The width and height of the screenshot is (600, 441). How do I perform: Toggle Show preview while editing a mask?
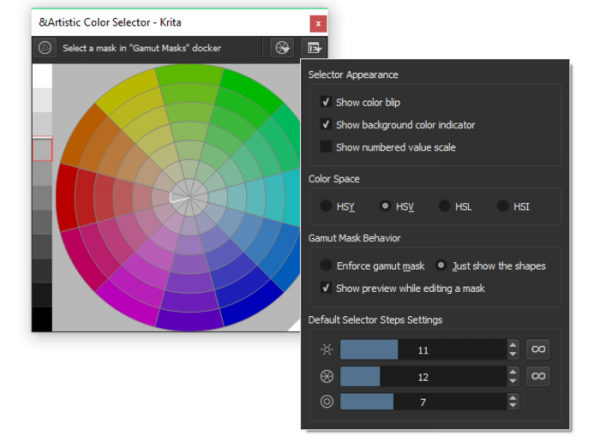click(326, 288)
